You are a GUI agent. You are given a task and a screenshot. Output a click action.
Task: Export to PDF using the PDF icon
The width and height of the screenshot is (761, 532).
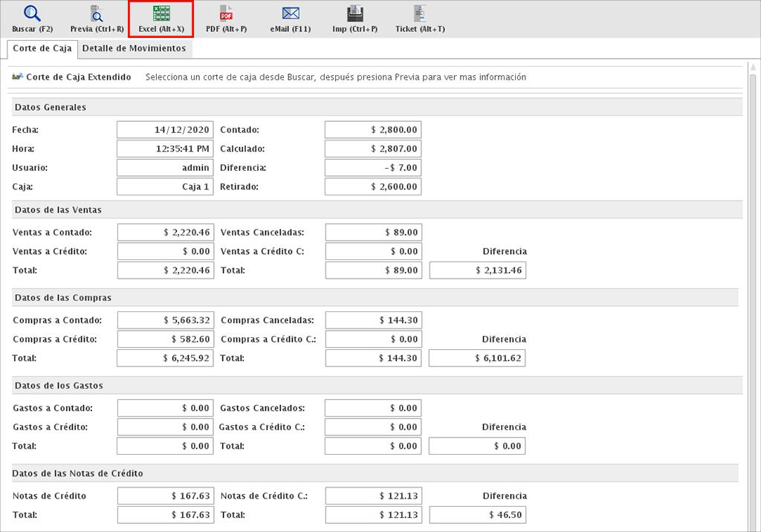pos(226,14)
